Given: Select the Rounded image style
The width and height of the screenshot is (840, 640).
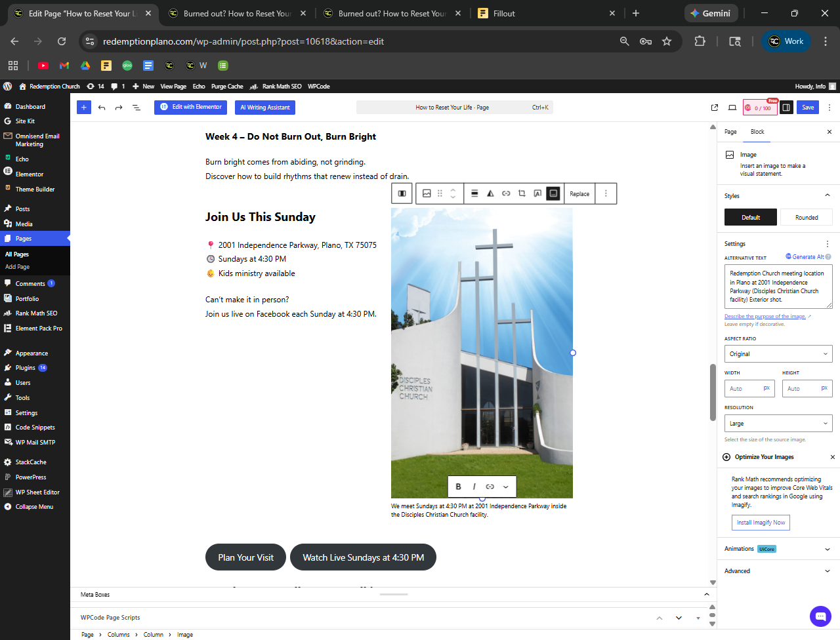Looking at the screenshot, I should coord(807,218).
